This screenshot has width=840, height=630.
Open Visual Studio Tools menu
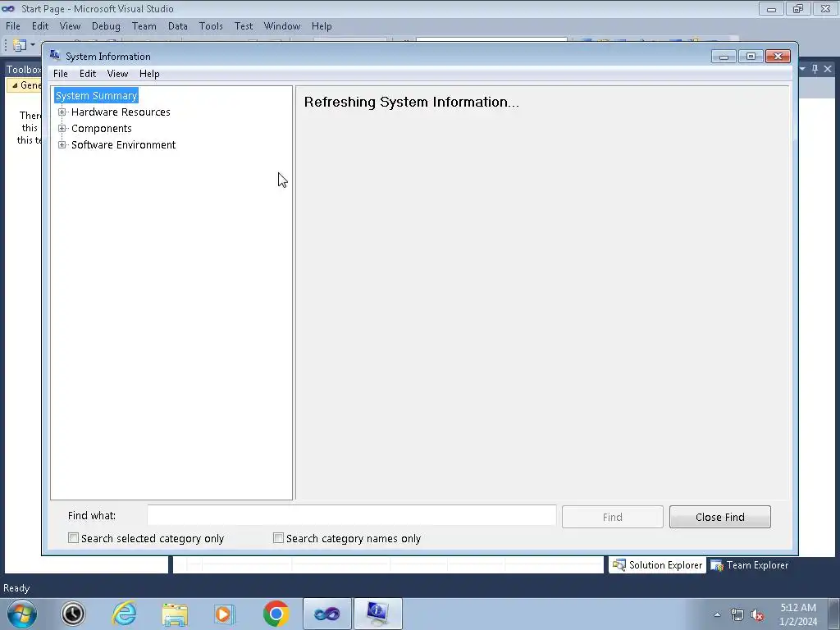211,26
